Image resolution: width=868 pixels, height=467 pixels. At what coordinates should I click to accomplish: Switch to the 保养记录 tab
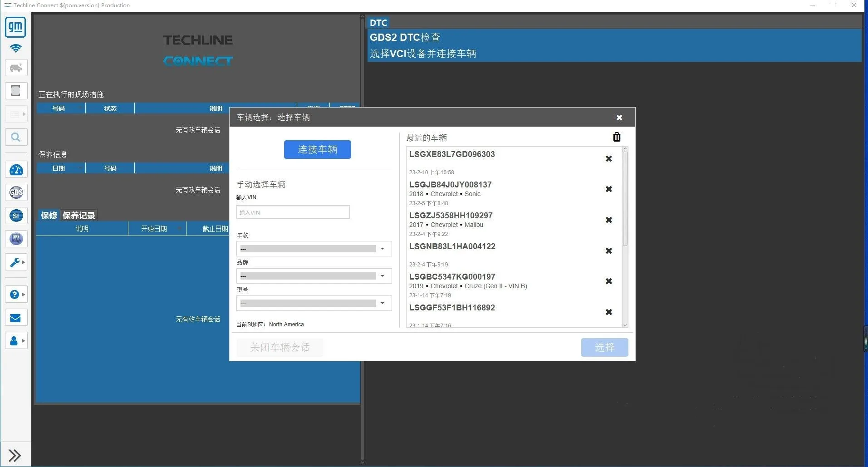point(79,215)
